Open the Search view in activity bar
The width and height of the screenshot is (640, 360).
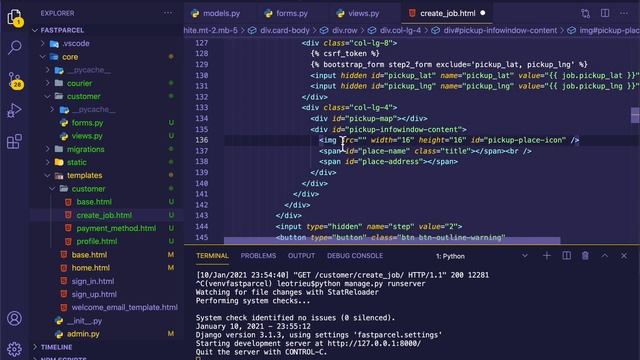(x=14, y=47)
